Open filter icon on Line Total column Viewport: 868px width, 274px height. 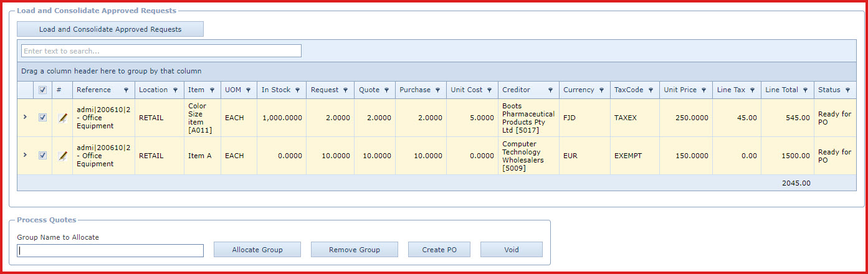click(806, 90)
